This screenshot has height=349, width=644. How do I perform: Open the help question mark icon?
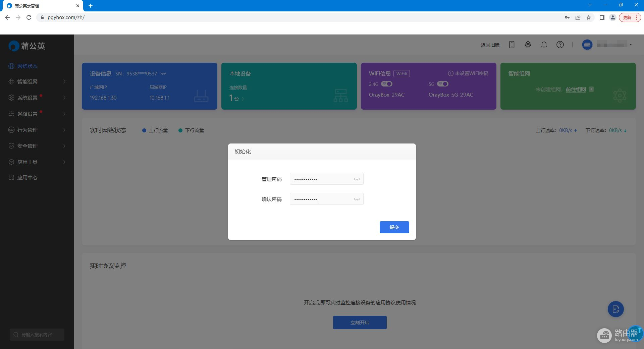560,45
